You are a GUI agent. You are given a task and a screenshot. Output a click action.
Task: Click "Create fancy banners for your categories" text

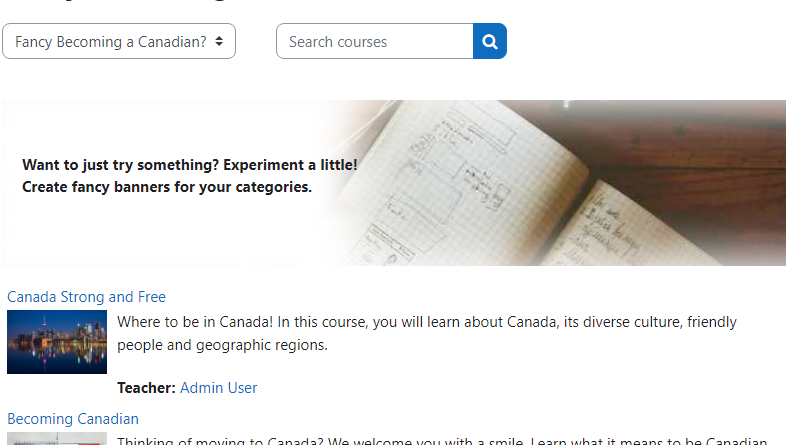pyautogui.click(x=167, y=187)
